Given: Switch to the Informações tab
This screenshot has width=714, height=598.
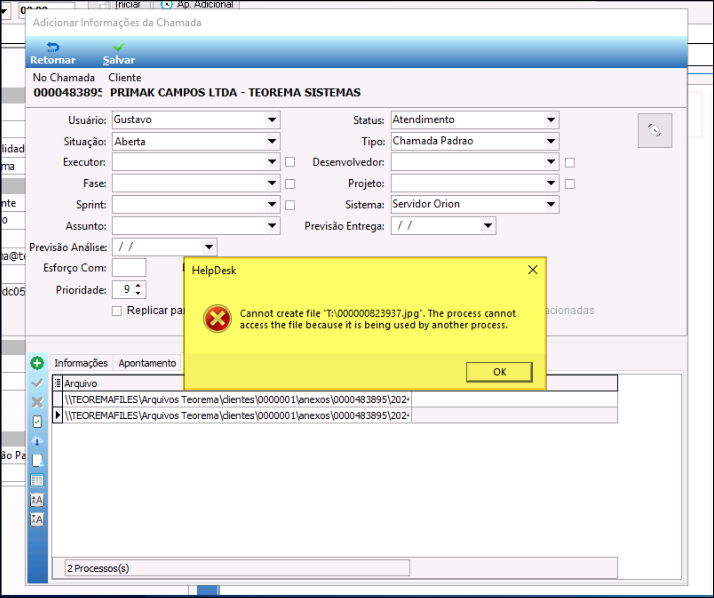Looking at the screenshot, I should pos(81,363).
